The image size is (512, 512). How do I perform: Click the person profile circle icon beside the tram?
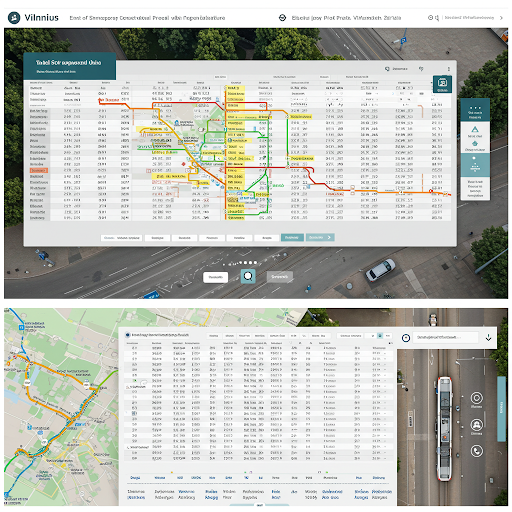point(477,425)
